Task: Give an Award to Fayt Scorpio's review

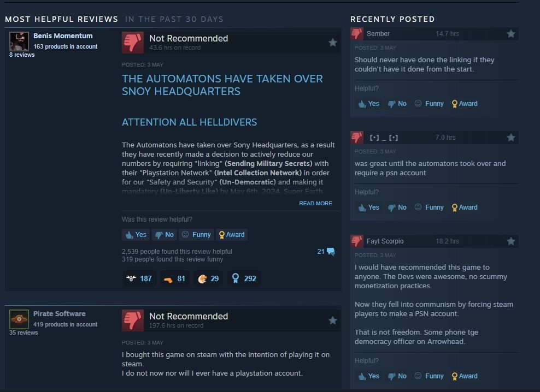Action: point(465,376)
